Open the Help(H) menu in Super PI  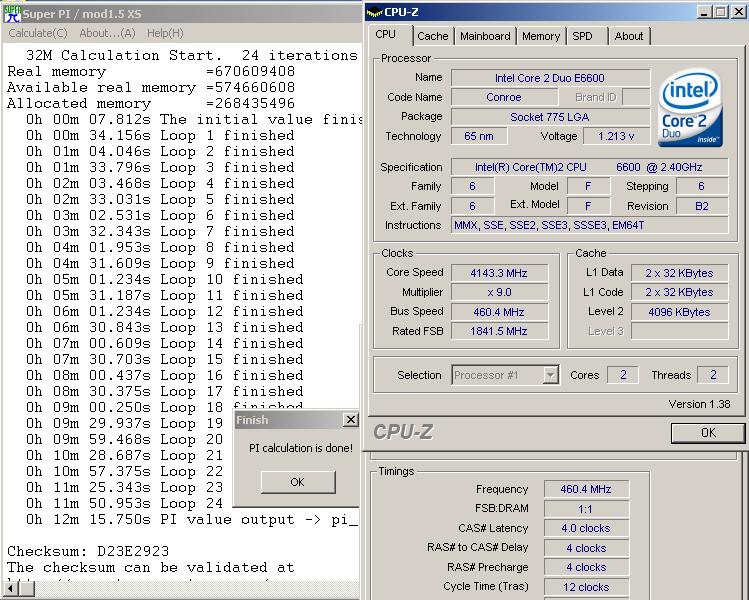coord(165,33)
